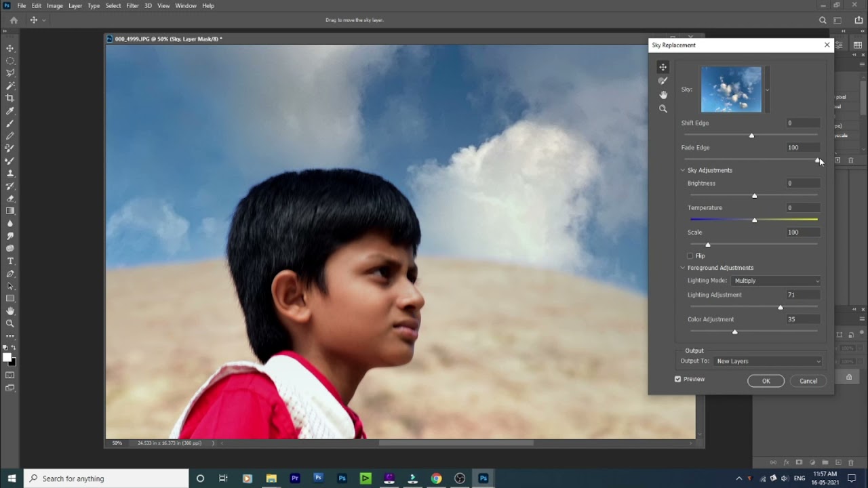
Task: Click the Lighting Adjustment slider handle
Action: pos(781,308)
